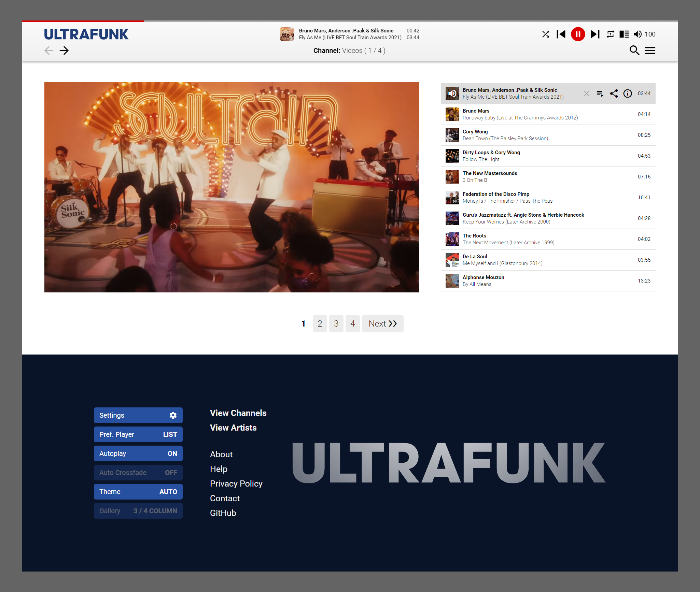Play Alphonse Mouzon thumbnail

(452, 281)
